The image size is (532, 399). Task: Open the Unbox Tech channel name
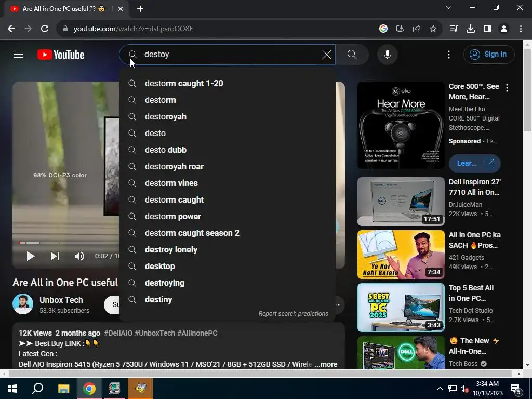[61, 300]
